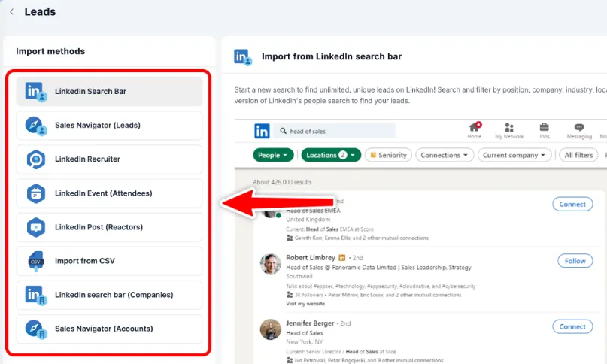Expand the Connections filter dropdown
Screen dimensions: 607x364
coord(445,155)
